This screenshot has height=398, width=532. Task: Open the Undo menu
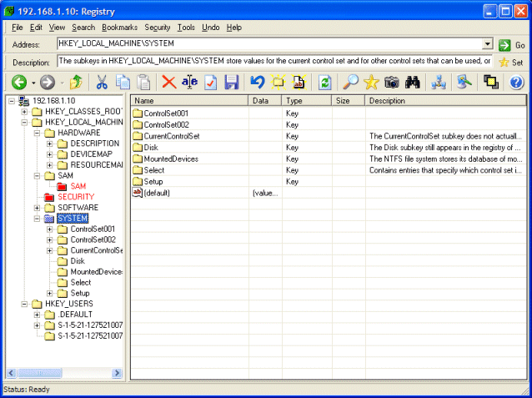pos(211,28)
